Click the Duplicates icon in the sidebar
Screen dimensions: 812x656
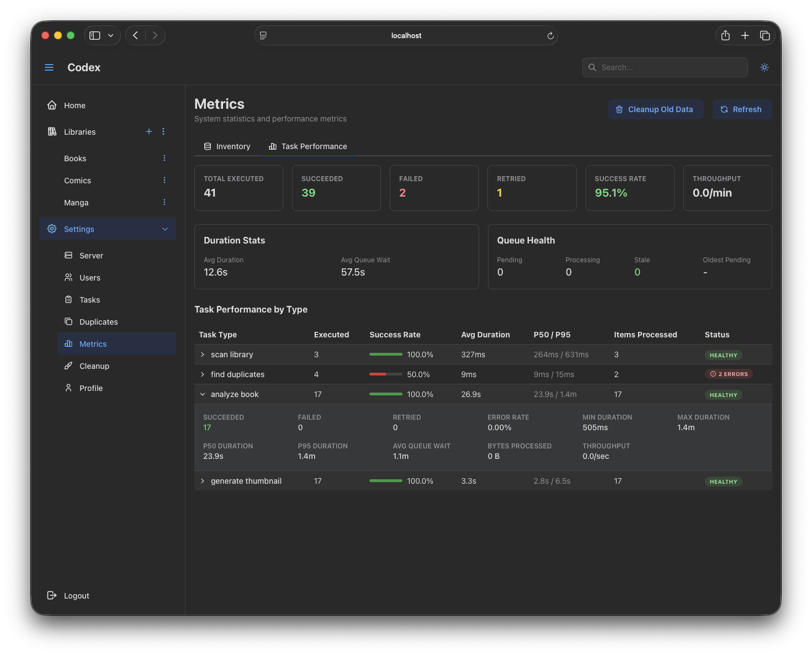point(68,321)
